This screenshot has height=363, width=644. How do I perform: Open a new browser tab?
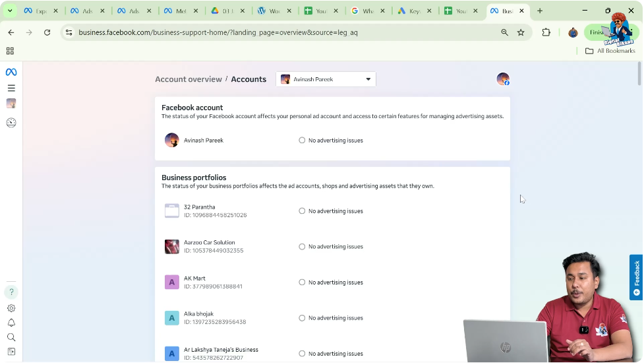(x=540, y=11)
